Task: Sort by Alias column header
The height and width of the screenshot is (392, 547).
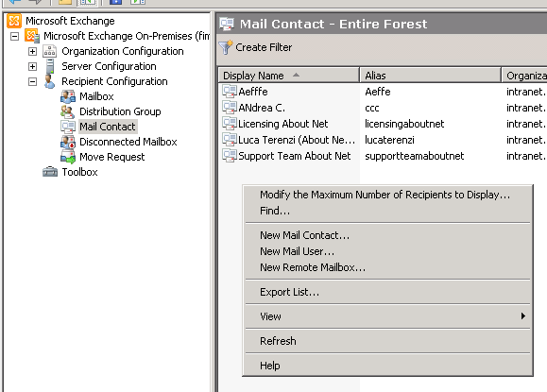Action: pyautogui.click(x=431, y=76)
